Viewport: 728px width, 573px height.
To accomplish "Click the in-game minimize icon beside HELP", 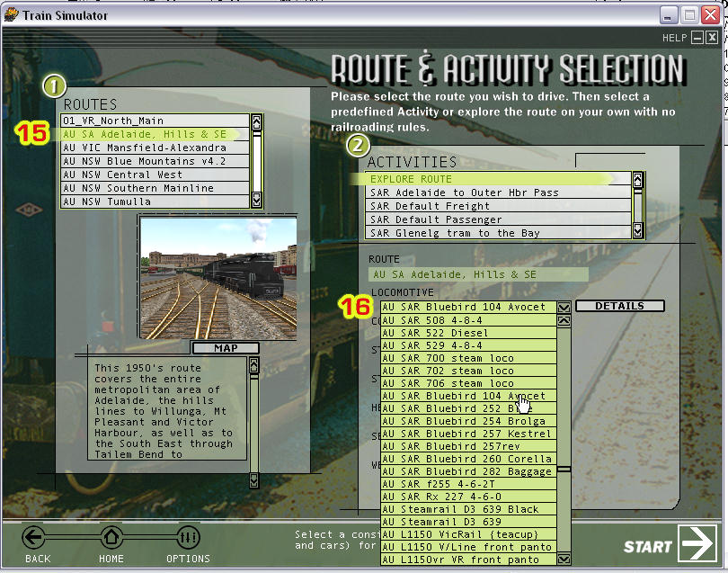I will [697, 38].
